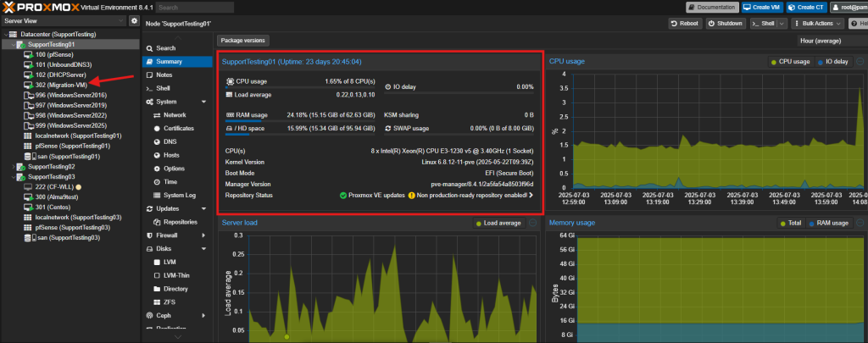Click the Ceph icon in side menu
Viewport: 868px width, 343px height.
149,315
